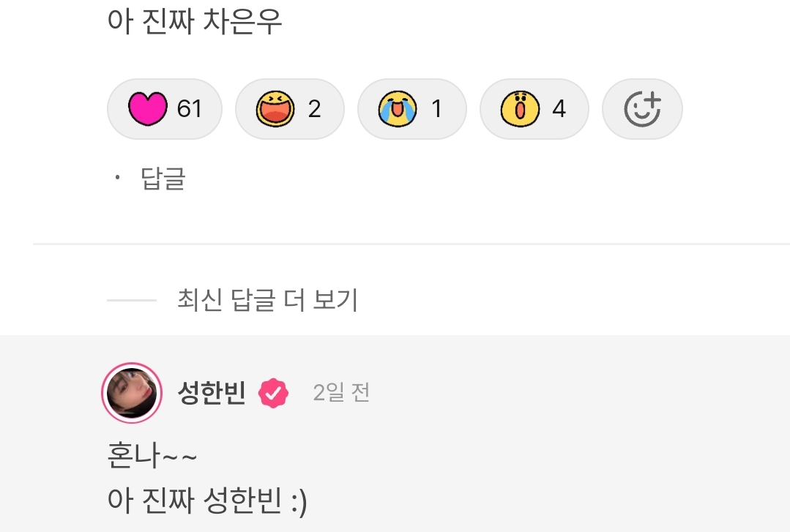This screenshot has height=532, width=790.
Task: Click the reply text 혼나~~
Action: 152,455
